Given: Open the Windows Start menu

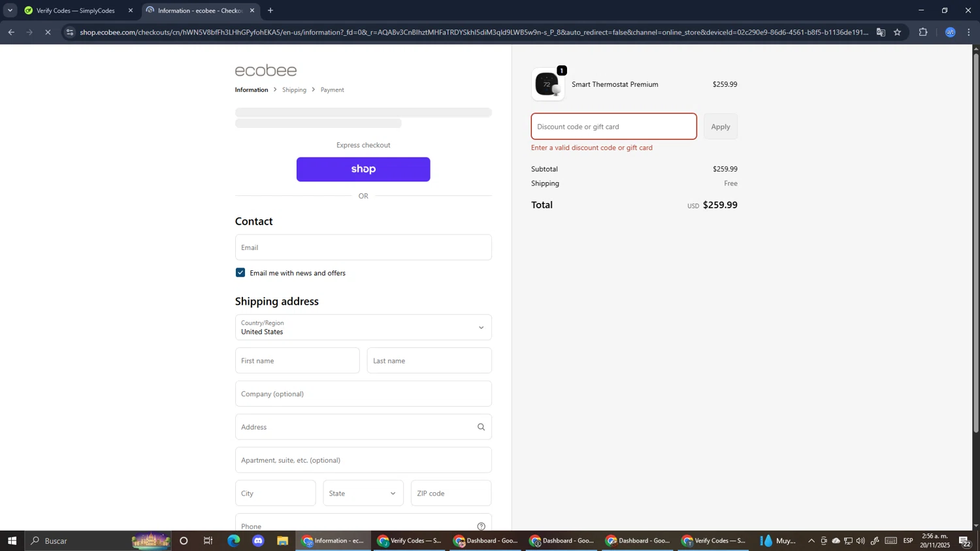Looking at the screenshot, I should point(12,541).
